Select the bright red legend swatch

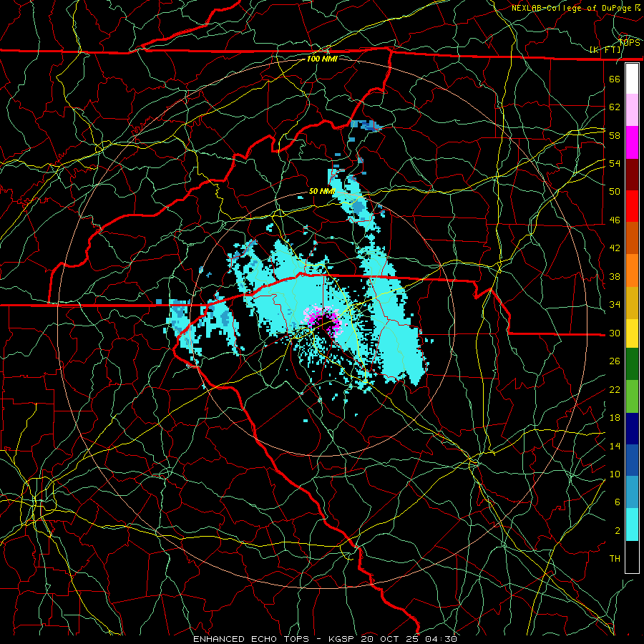point(632,206)
